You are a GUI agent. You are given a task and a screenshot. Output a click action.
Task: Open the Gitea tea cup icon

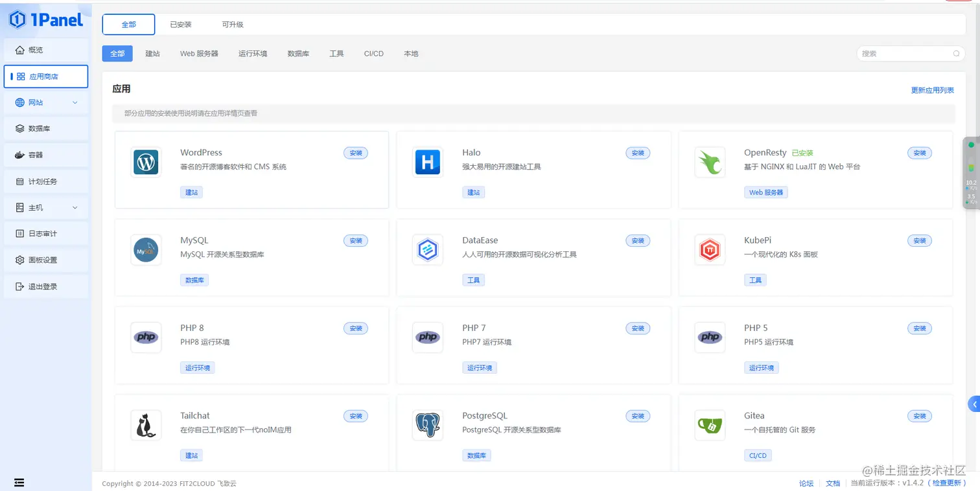(x=710, y=426)
